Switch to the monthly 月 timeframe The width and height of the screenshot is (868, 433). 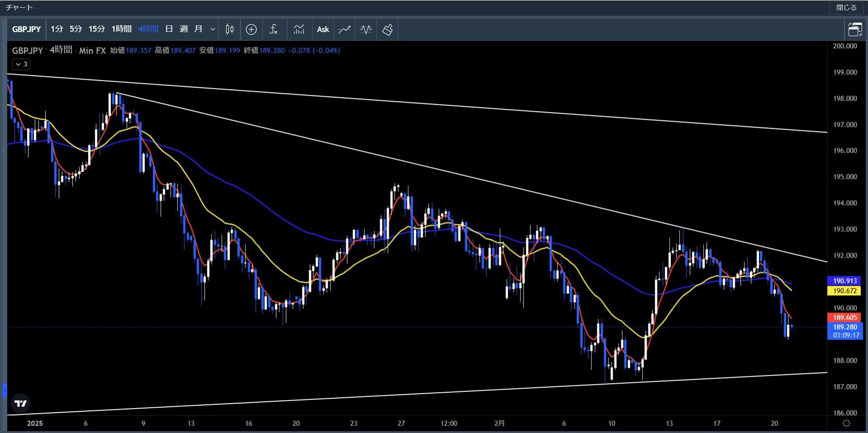pyautogui.click(x=198, y=29)
